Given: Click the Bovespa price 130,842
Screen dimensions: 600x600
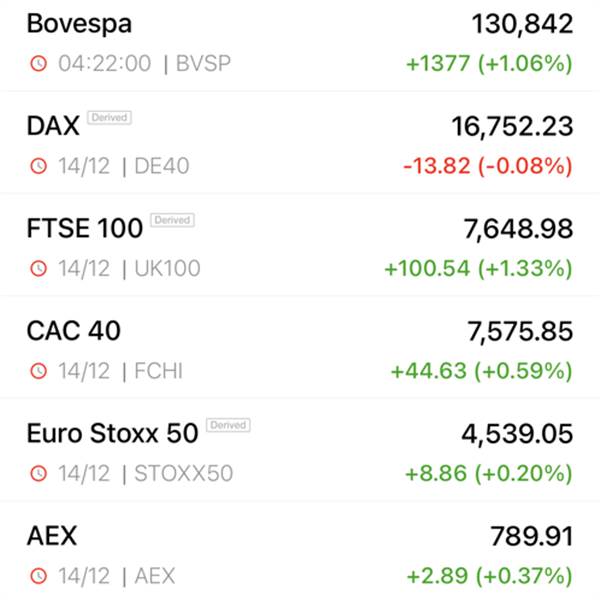Looking at the screenshot, I should point(522,24).
